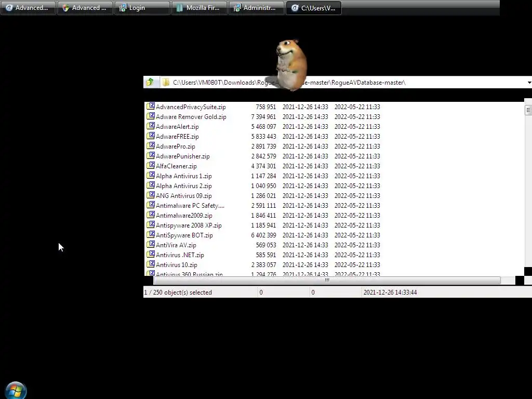Click the up-one-level folder arrow icon

pyautogui.click(x=150, y=82)
